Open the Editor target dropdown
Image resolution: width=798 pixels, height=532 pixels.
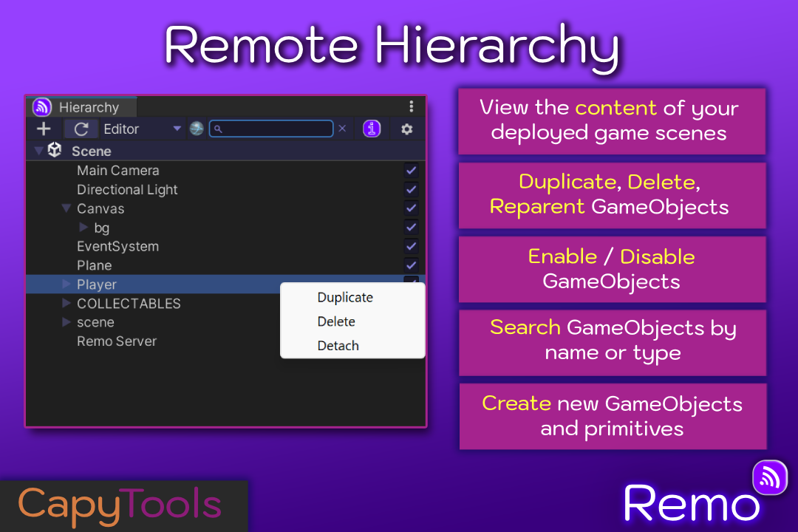click(x=142, y=129)
